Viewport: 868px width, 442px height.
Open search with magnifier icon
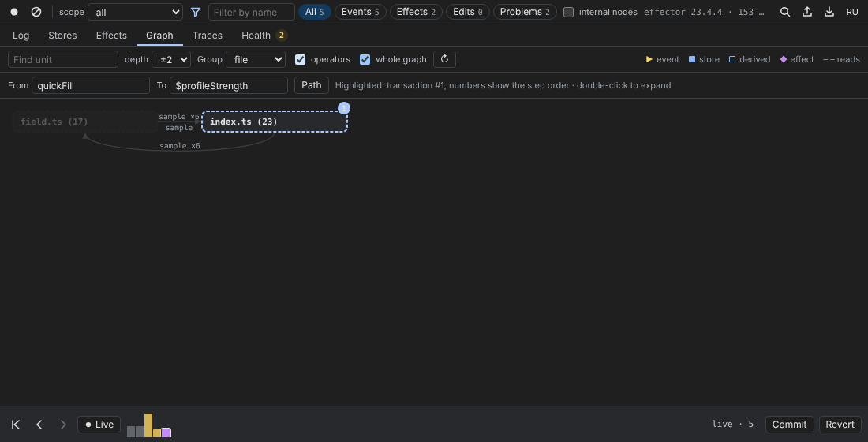[x=785, y=12]
